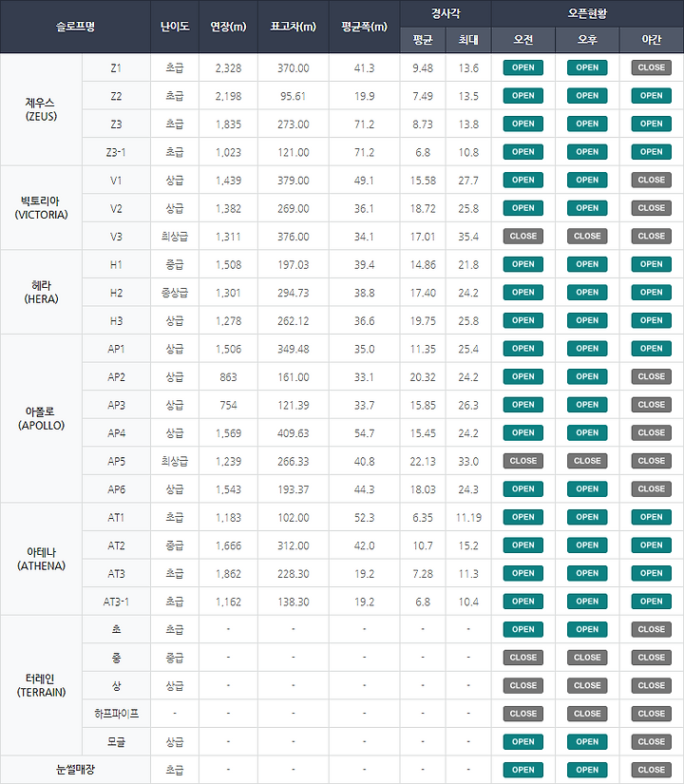Click the 초 terrain morning OPEN badge
Screen dimensions: 684x784
(523, 629)
